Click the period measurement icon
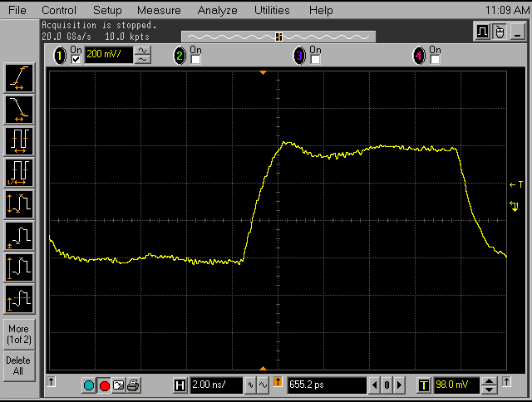 point(18,140)
